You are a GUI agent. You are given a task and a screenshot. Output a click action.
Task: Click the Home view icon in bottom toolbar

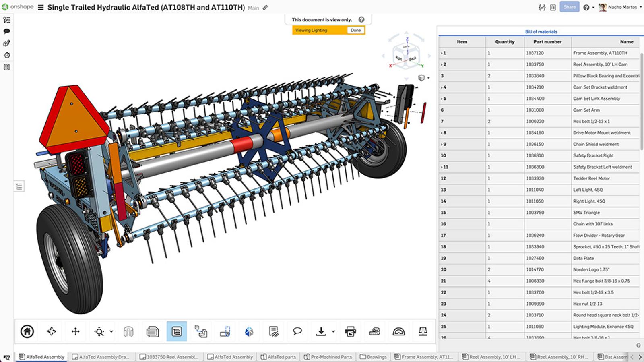tap(27, 331)
